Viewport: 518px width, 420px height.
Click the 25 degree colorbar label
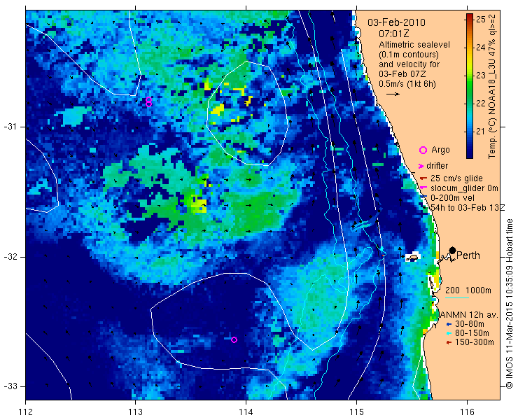tap(481, 20)
